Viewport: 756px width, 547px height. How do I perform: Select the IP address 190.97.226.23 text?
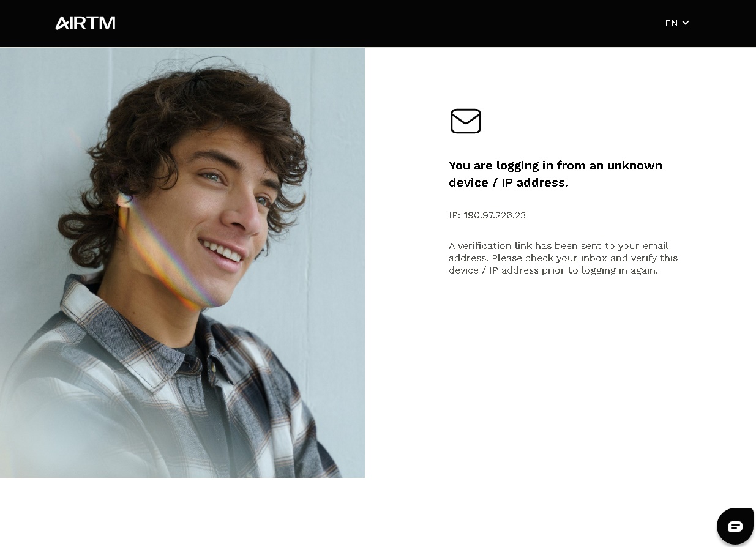[495, 215]
